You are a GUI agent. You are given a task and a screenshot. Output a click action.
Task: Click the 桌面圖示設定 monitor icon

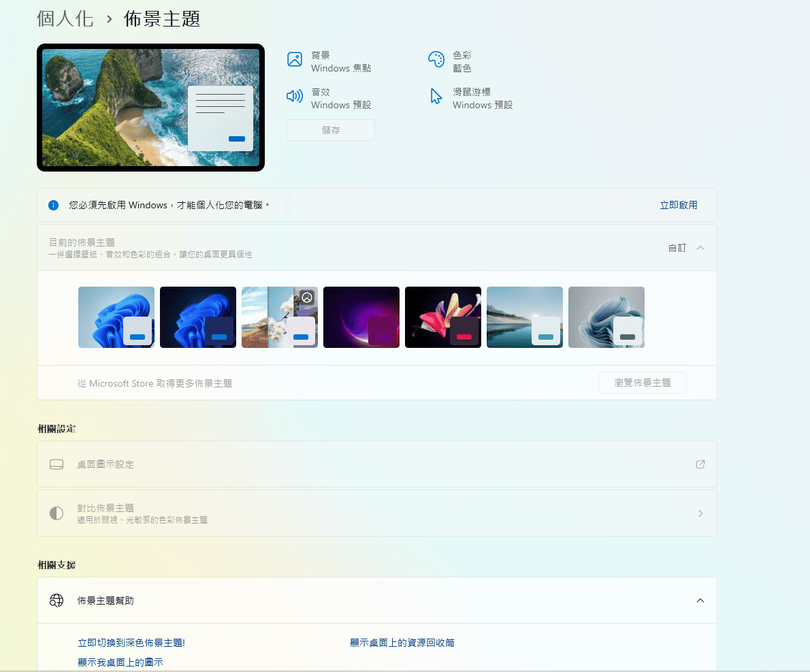[x=56, y=464]
